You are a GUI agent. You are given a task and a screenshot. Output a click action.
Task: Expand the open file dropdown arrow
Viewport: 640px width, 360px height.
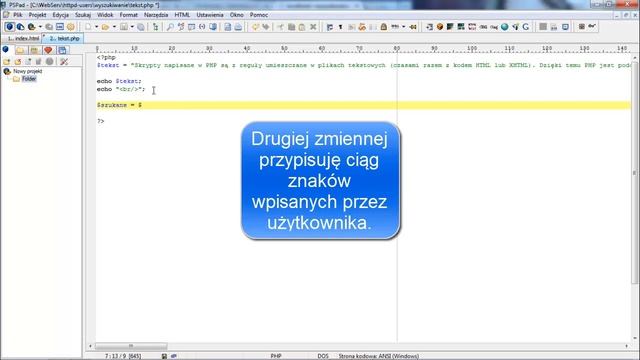(x=114, y=27)
